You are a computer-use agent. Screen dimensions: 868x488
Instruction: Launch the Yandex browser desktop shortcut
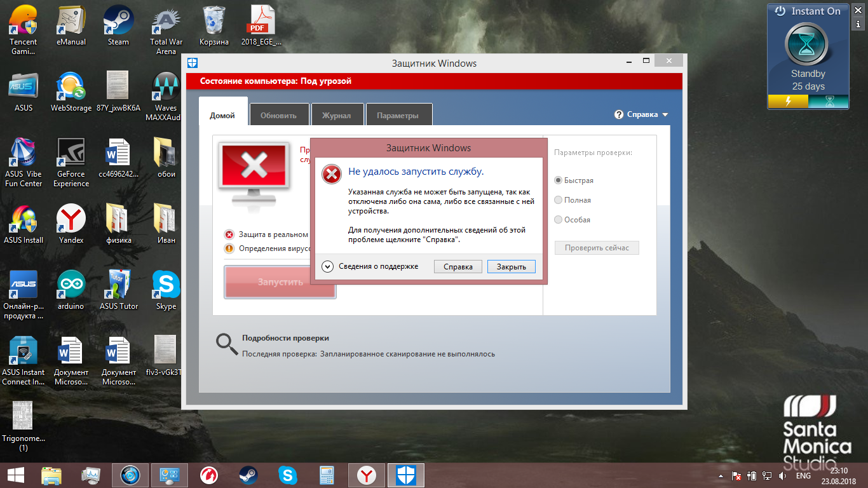pyautogui.click(x=71, y=224)
